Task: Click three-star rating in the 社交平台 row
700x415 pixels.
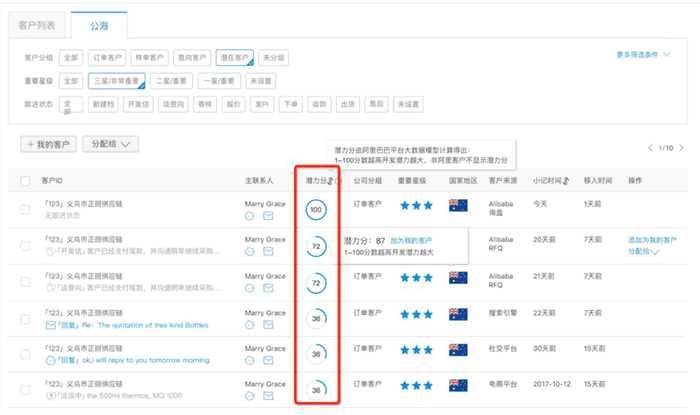Action: pos(416,350)
